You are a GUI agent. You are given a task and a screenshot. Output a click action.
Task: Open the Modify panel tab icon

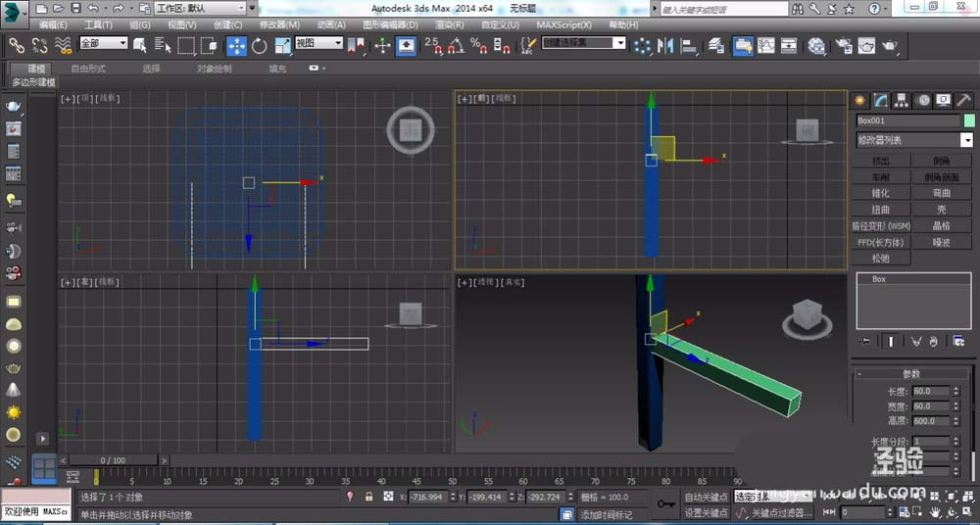click(880, 100)
